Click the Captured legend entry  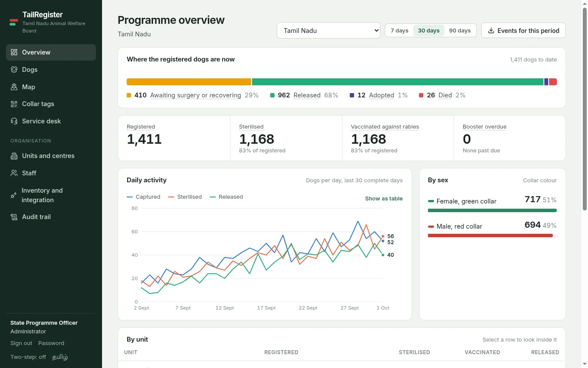tap(144, 197)
